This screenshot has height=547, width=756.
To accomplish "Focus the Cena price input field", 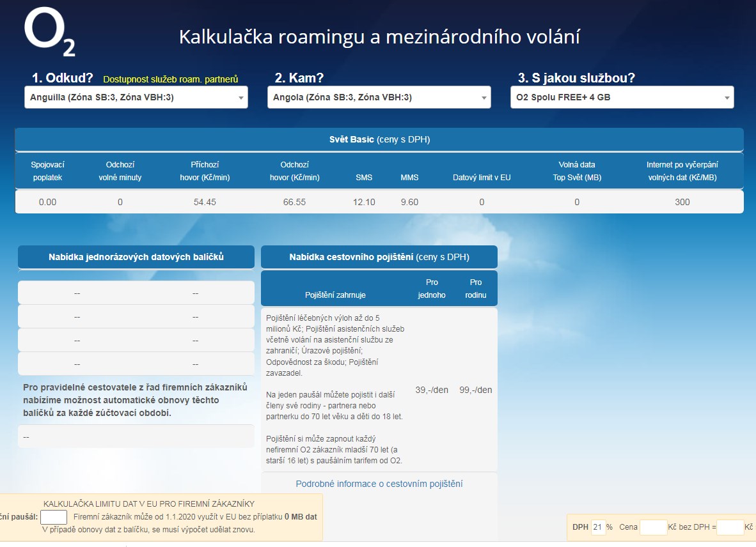I will [x=653, y=527].
